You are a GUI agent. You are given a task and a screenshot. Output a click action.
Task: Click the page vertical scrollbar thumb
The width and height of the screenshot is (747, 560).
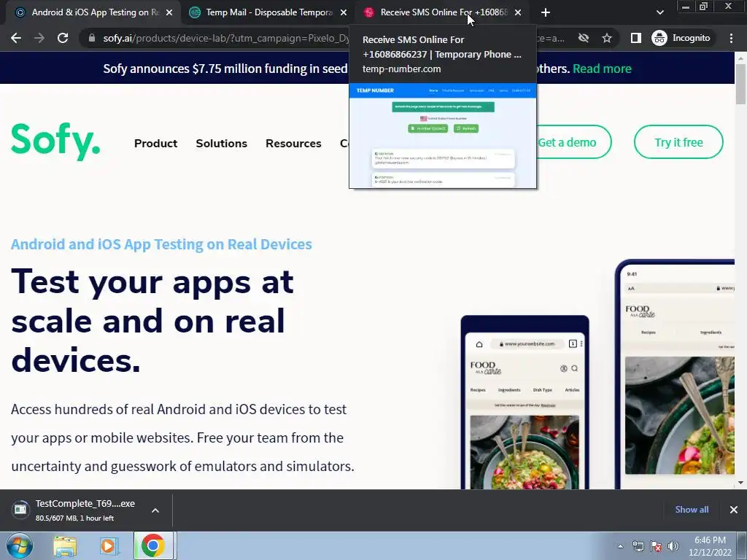pos(740,84)
